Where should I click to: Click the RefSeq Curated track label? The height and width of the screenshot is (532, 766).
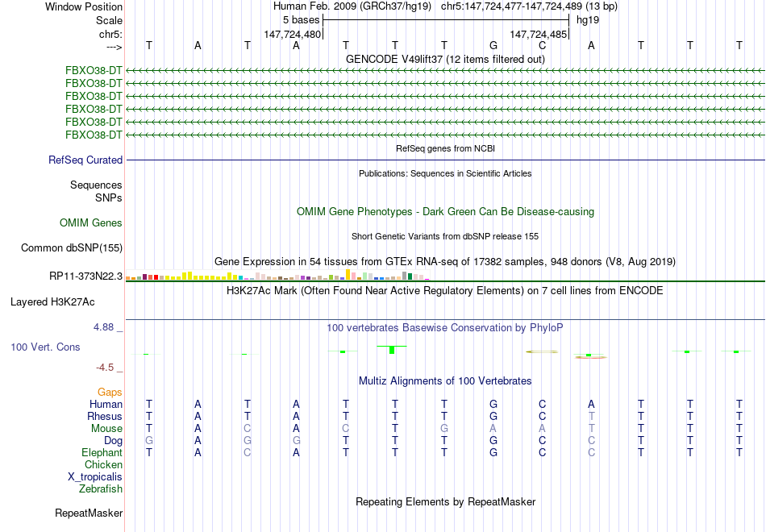[x=85, y=160]
